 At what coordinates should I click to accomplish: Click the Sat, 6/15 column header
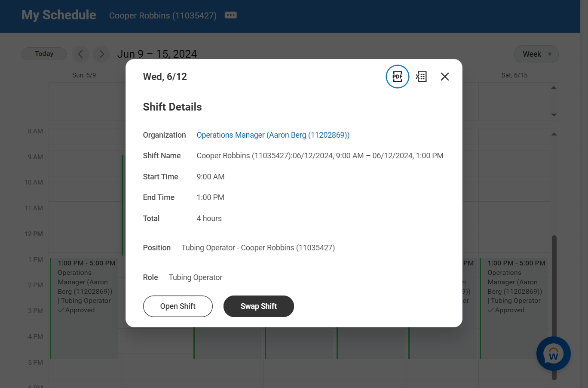coord(514,75)
